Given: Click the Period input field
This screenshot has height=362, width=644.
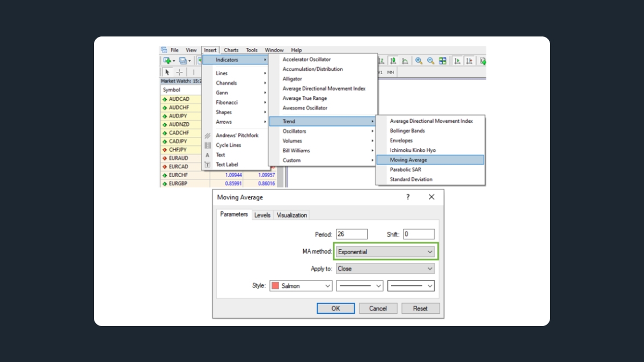Looking at the screenshot, I should click(x=352, y=234).
